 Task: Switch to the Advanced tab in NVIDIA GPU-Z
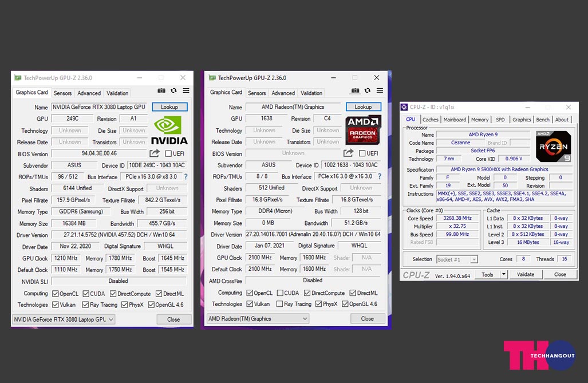[x=89, y=93]
